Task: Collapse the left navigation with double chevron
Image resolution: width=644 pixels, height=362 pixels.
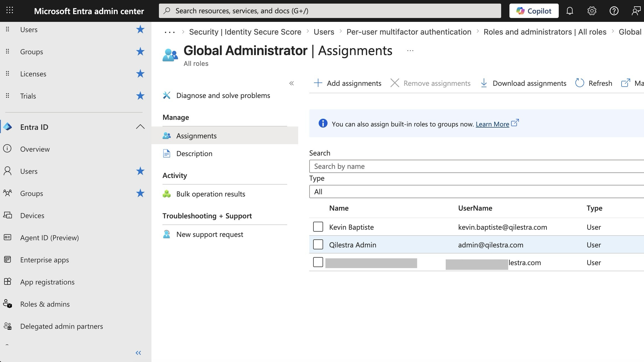Action: [138, 353]
